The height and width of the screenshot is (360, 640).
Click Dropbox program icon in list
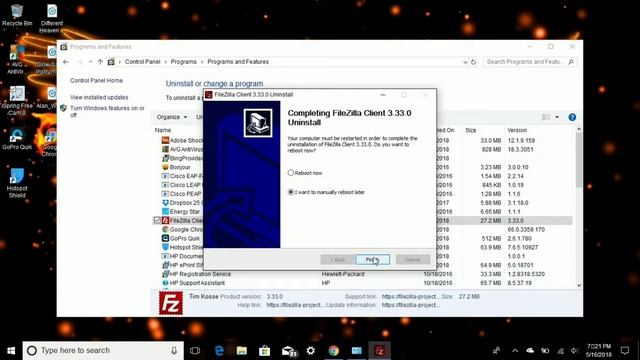coord(165,202)
